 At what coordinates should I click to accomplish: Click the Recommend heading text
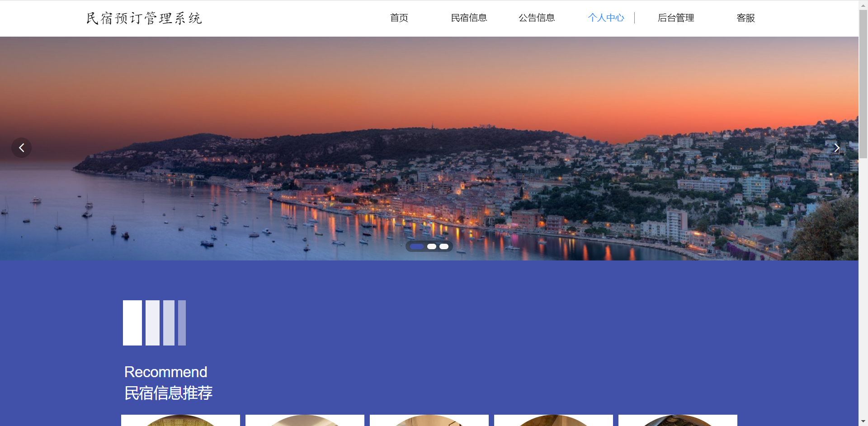(165, 372)
